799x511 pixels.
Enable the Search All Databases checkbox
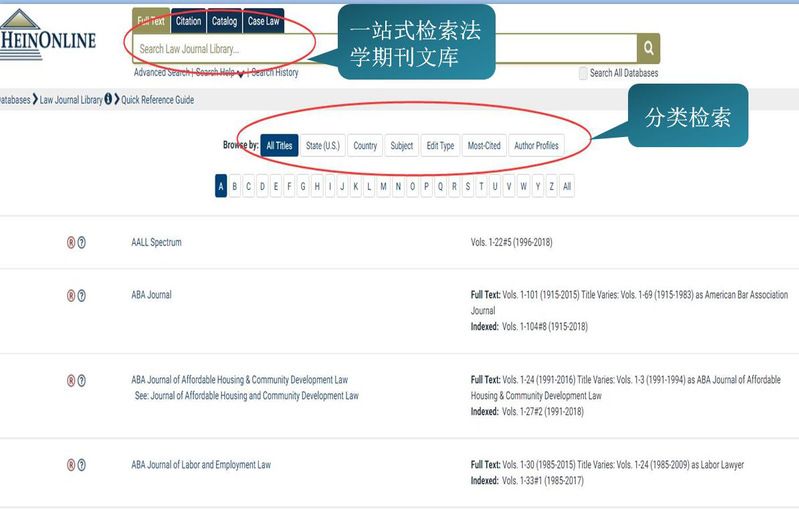coord(583,73)
